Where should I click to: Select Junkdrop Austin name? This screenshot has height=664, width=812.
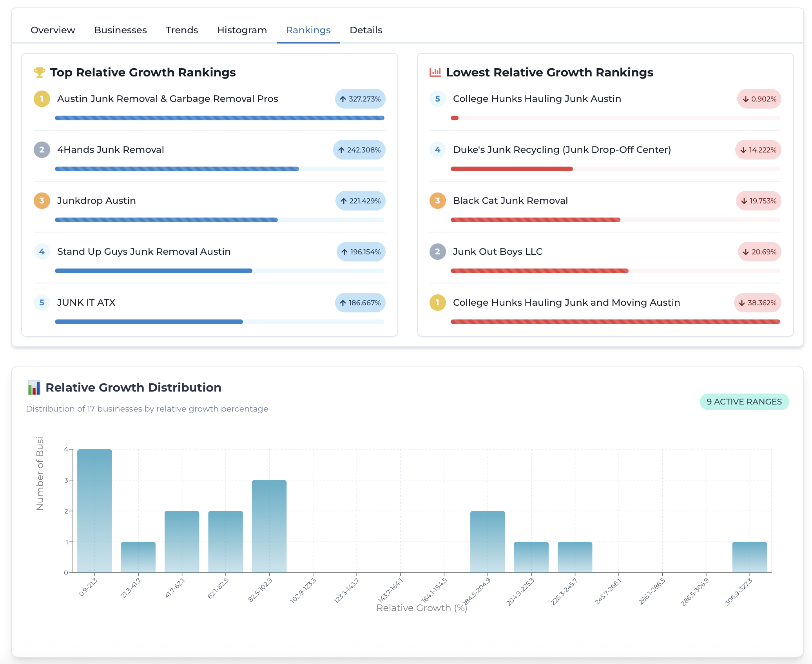tap(96, 201)
